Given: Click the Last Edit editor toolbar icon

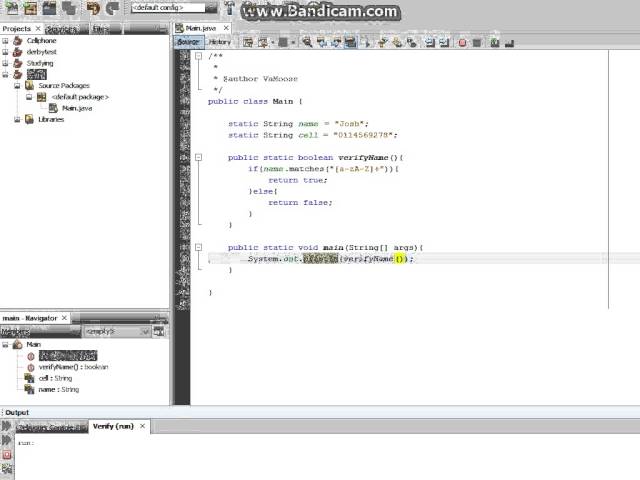Looking at the screenshot, I should pyautogui.click(x=248, y=42).
